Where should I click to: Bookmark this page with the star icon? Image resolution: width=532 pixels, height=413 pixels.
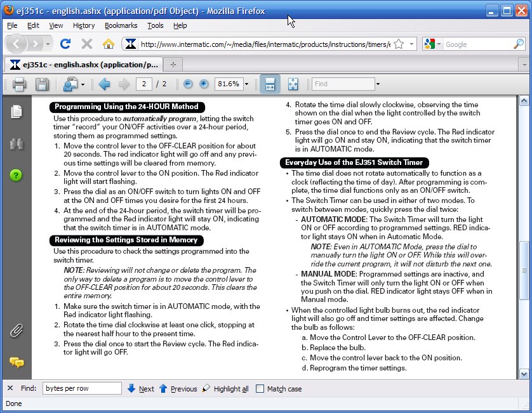coord(399,44)
